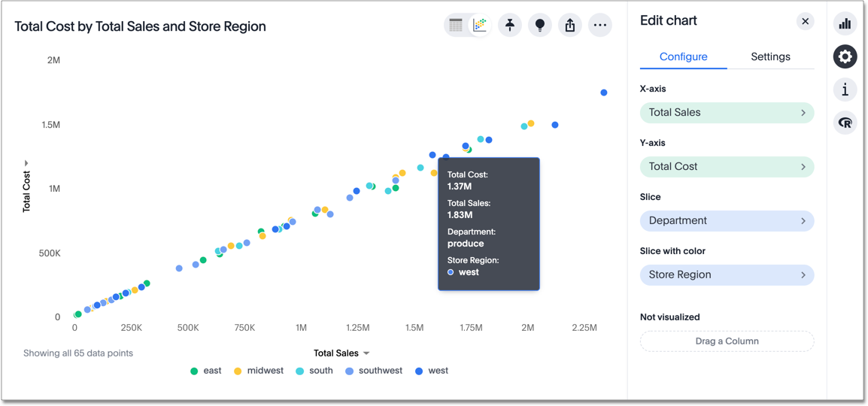Open chart type bar chart icon
868x406 pixels.
(845, 23)
